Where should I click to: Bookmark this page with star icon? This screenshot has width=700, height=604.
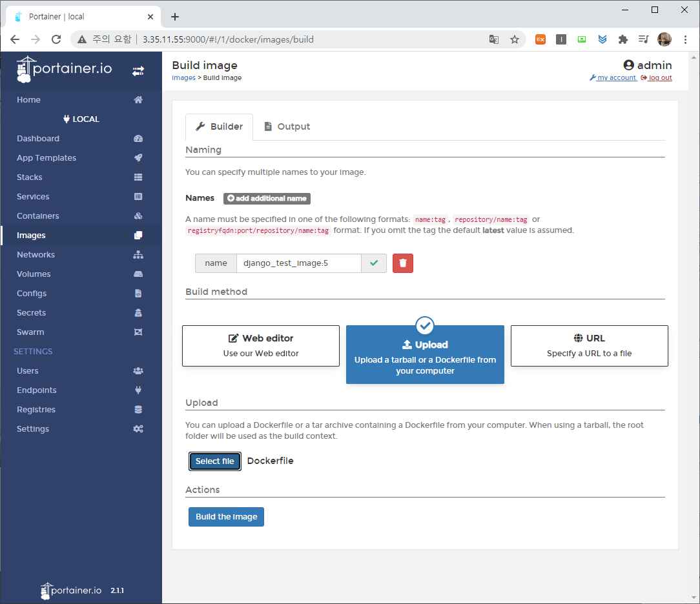(x=515, y=39)
